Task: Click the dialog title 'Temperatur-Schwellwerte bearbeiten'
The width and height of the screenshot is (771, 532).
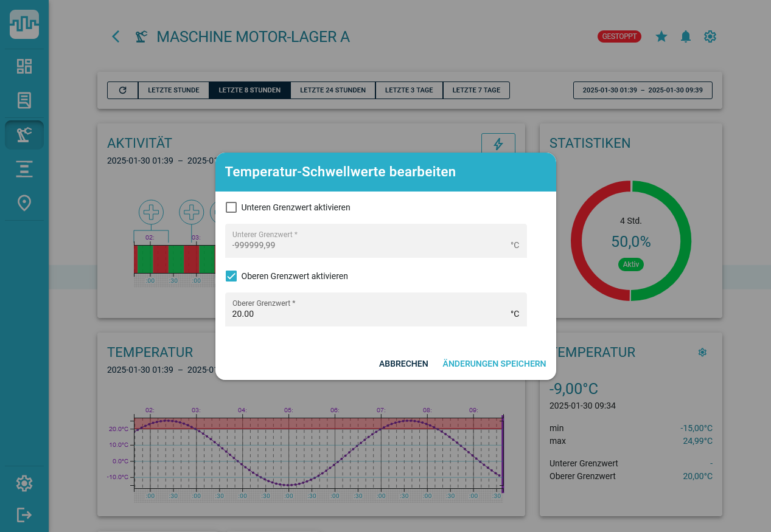Action: pyautogui.click(x=340, y=172)
